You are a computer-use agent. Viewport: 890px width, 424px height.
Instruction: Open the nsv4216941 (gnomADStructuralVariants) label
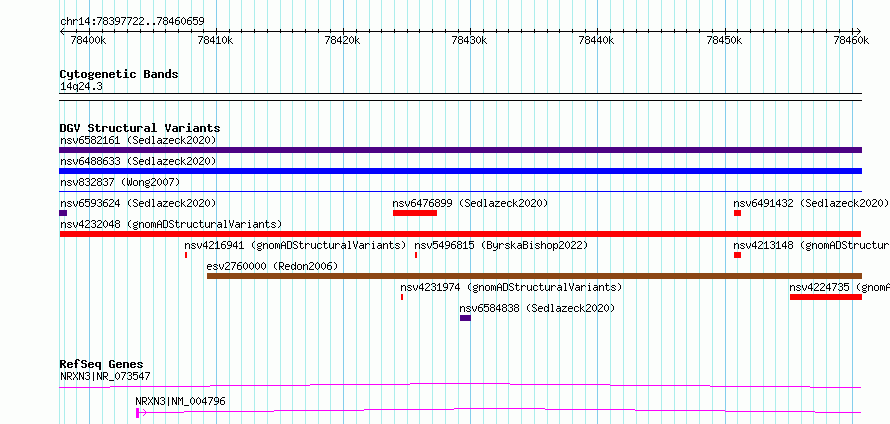pyautogui.click(x=295, y=245)
